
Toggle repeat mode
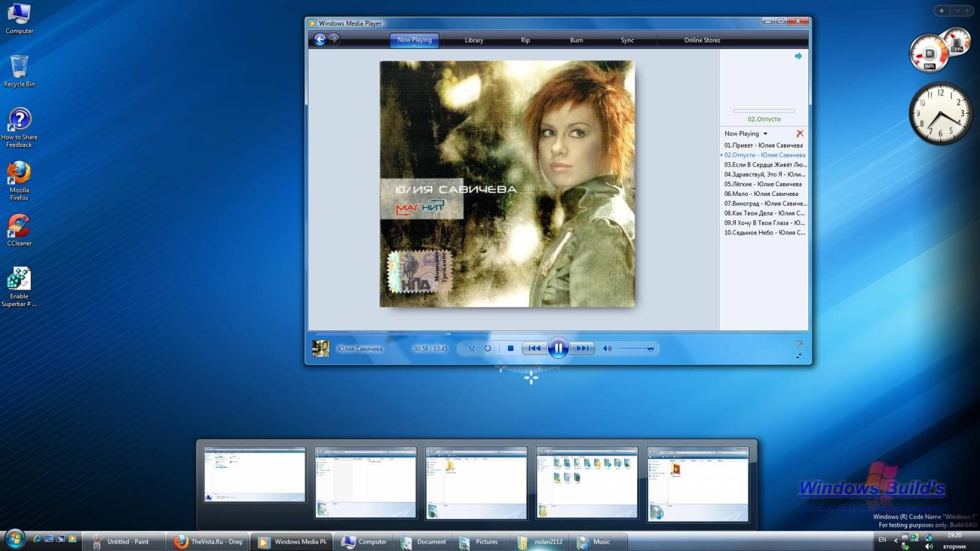[488, 348]
